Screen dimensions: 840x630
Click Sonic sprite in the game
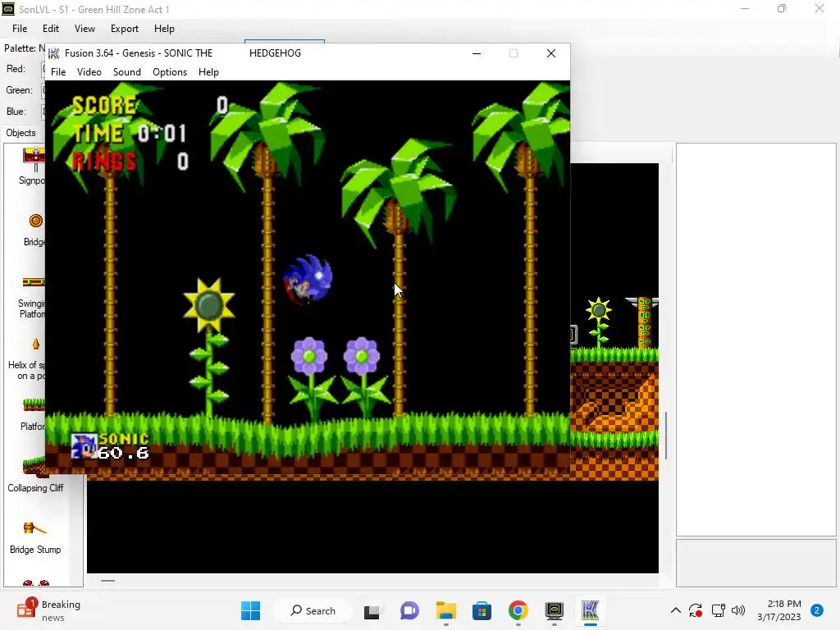308,280
